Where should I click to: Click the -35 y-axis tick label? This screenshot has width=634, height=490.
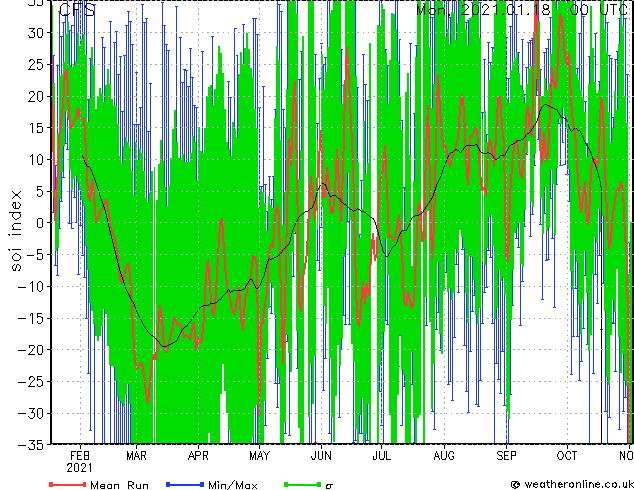click(x=30, y=444)
